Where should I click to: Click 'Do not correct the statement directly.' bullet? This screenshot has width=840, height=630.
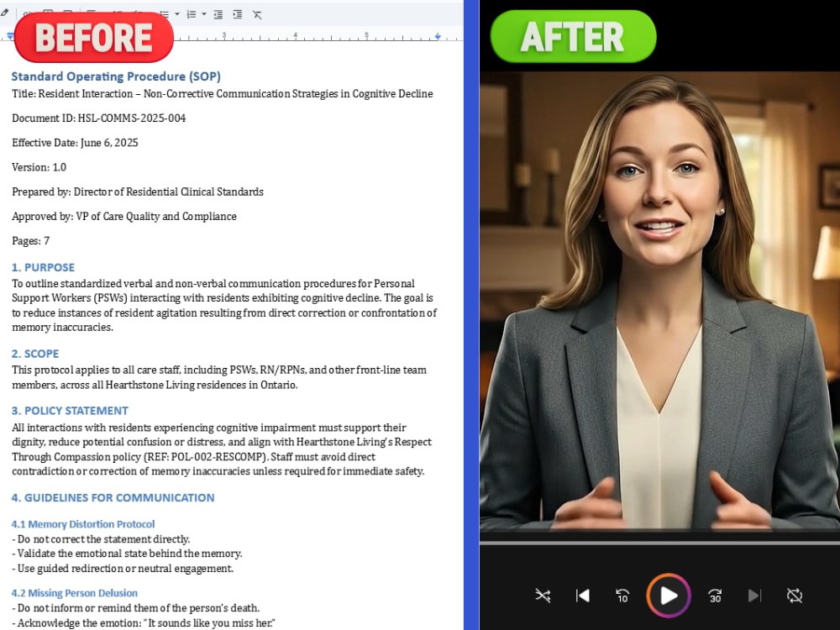(101, 539)
